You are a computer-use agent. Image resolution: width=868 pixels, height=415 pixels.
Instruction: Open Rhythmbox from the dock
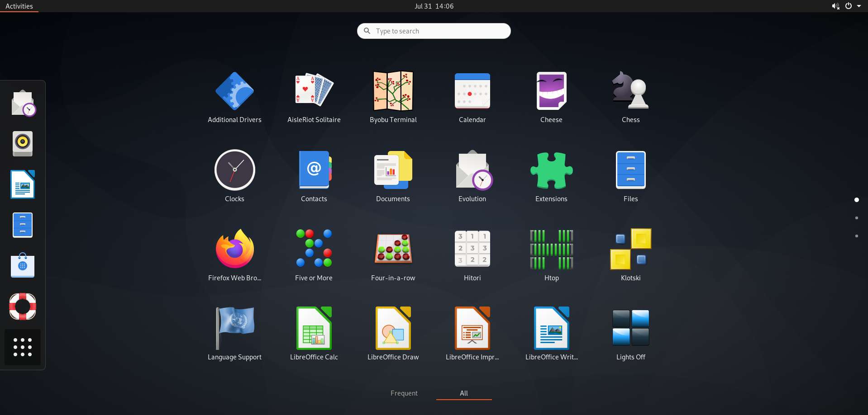point(23,143)
